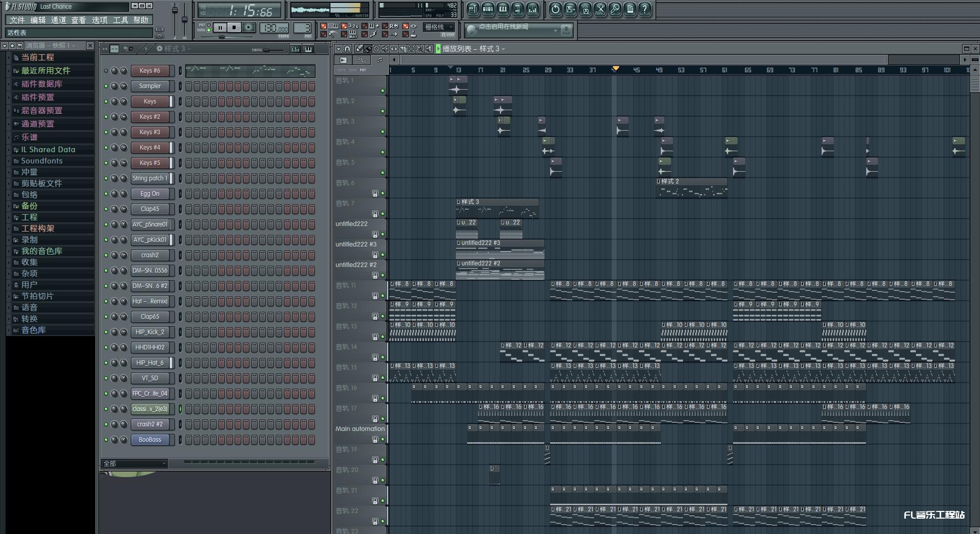This screenshot has width=980, height=534.
Task: Open 查看 menu
Action: [x=78, y=20]
